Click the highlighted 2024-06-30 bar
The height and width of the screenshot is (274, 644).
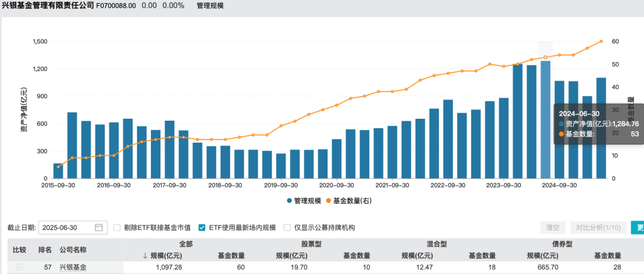(545, 120)
